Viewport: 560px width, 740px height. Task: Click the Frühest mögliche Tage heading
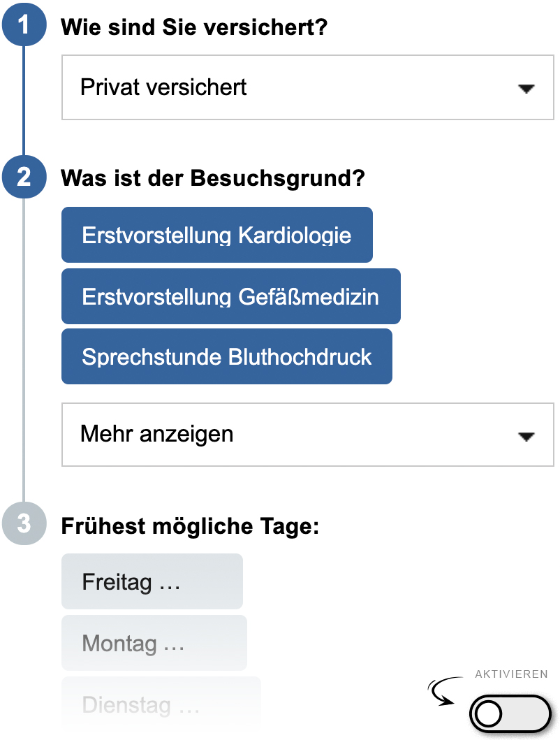pyautogui.click(x=190, y=525)
